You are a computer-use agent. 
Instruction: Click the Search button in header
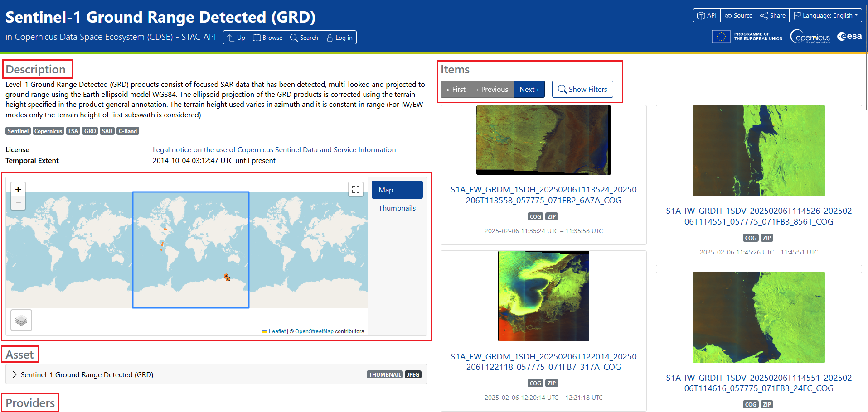pyautogui.click(x=304, y=38)
